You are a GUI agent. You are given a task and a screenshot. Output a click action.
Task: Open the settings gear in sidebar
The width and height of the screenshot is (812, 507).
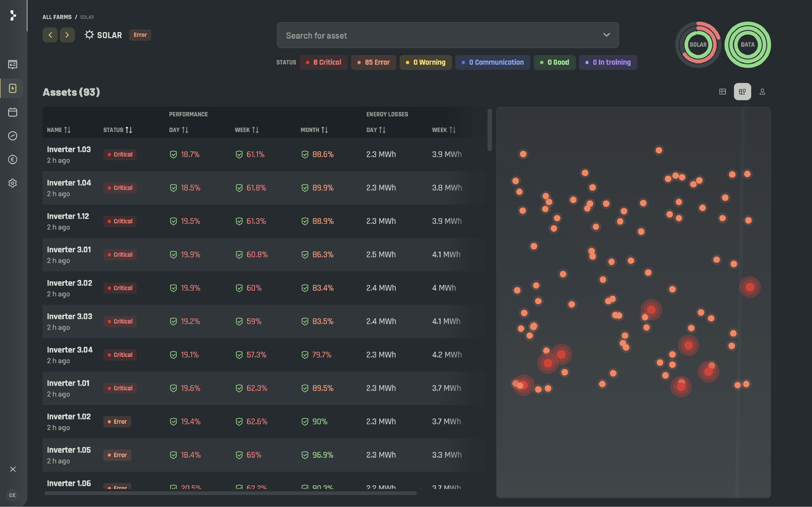(13, 183)
